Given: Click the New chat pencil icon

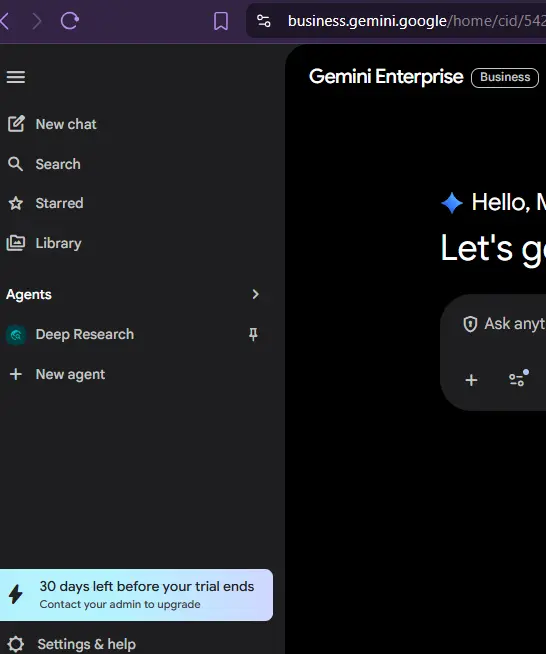Looking at the screenshot, I should (x=16, y=124).
